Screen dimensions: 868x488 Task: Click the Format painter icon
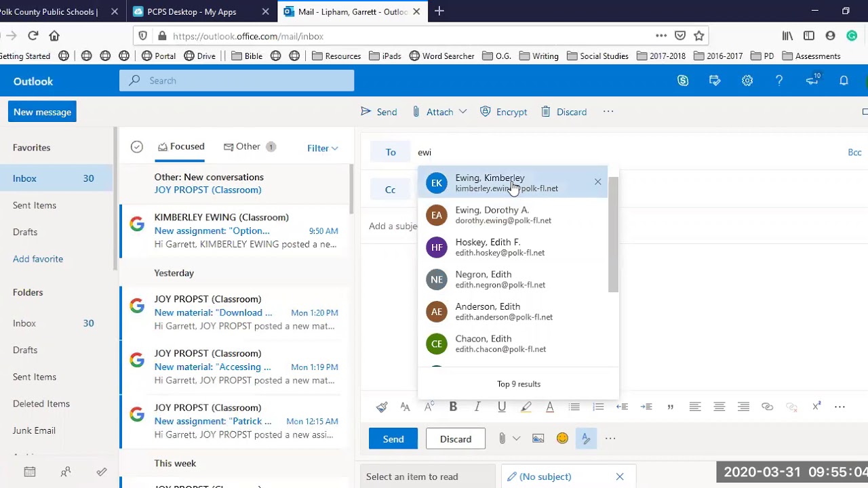pos(382,407)
